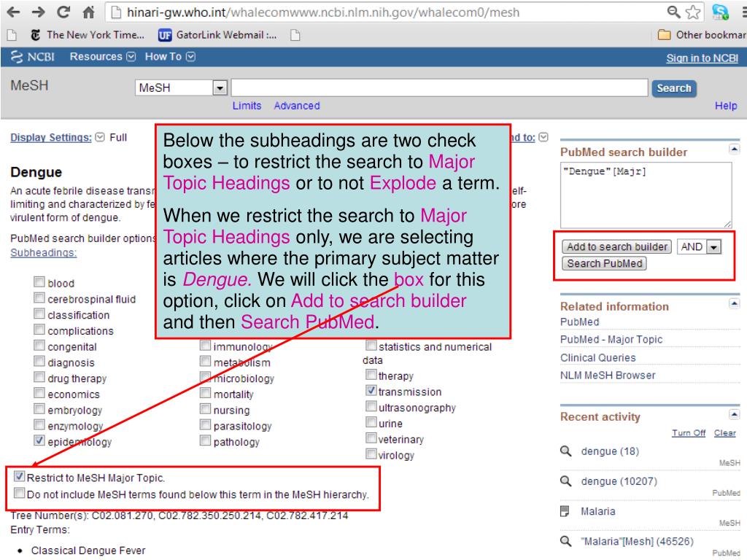The width and height of the screenshot is (747, 560).
Task: Check the pathology subheading
Action: point(205,440)
